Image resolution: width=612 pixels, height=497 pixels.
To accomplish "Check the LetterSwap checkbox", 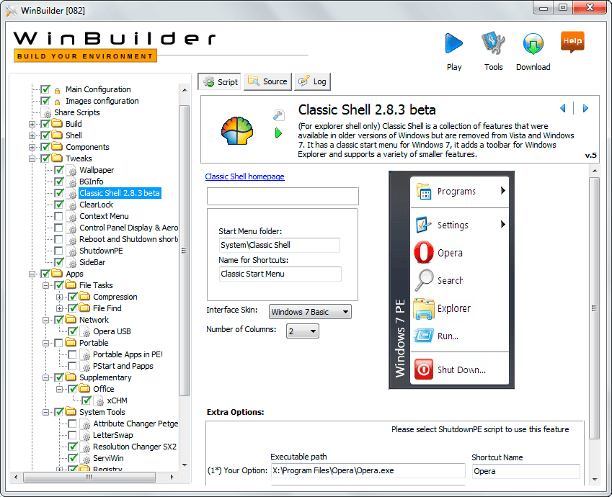I will [73, 435].
